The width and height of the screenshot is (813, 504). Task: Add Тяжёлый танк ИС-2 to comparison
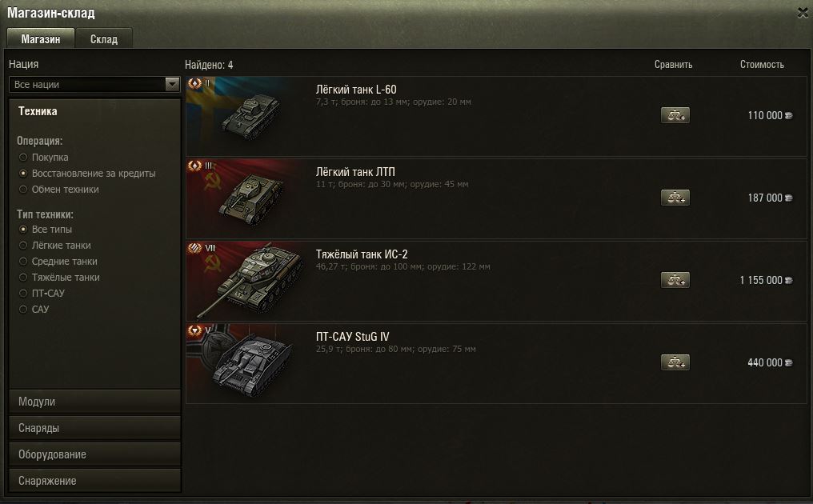tap(675, 280)
